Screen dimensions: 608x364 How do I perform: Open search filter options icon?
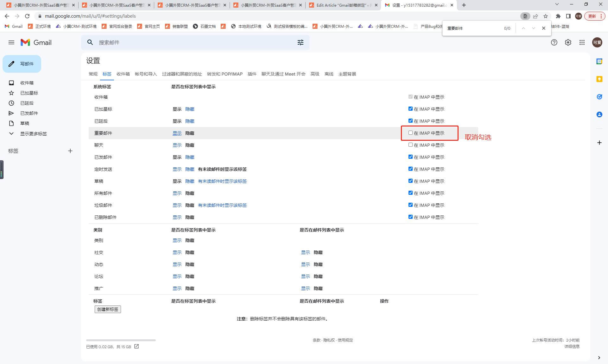(x=300, y=42)
